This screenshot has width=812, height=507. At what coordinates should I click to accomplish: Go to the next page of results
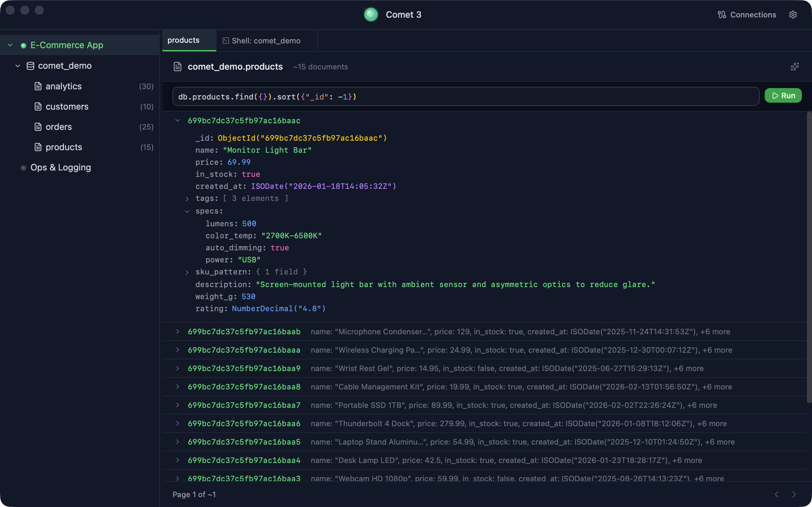795,494
